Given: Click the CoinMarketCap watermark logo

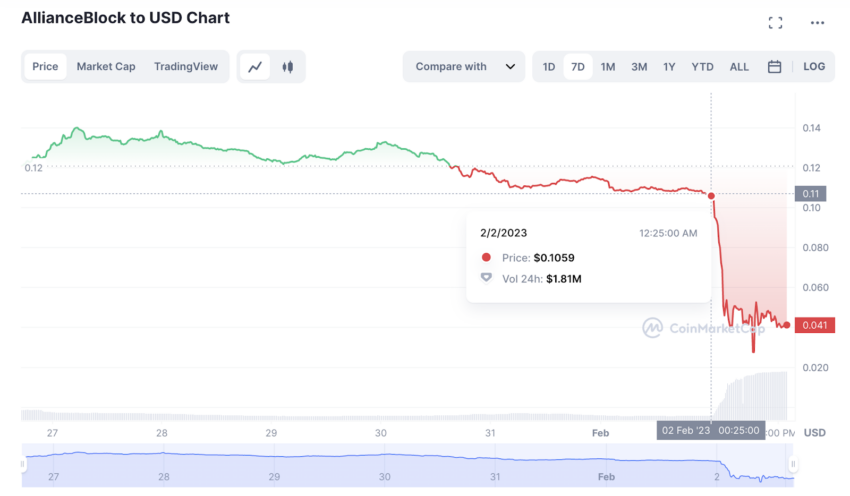Looking at the screenshot, I should tap(652, 328).
